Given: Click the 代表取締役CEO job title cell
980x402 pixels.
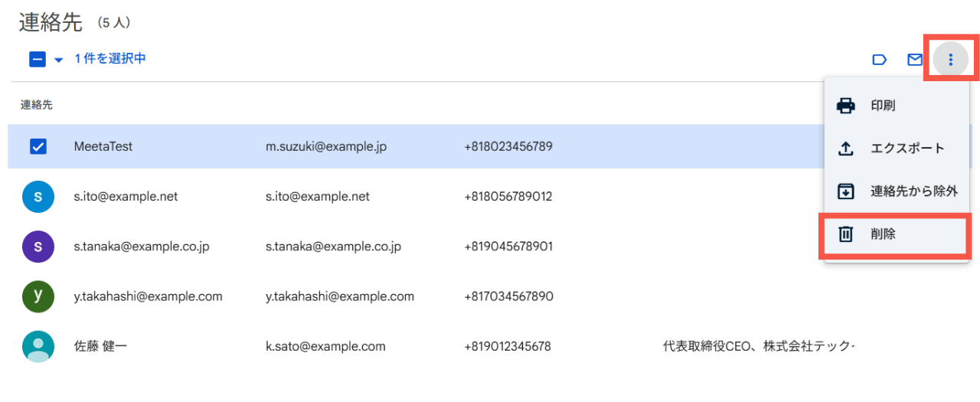Looking at the screenshot, I should tap(758, 346).
